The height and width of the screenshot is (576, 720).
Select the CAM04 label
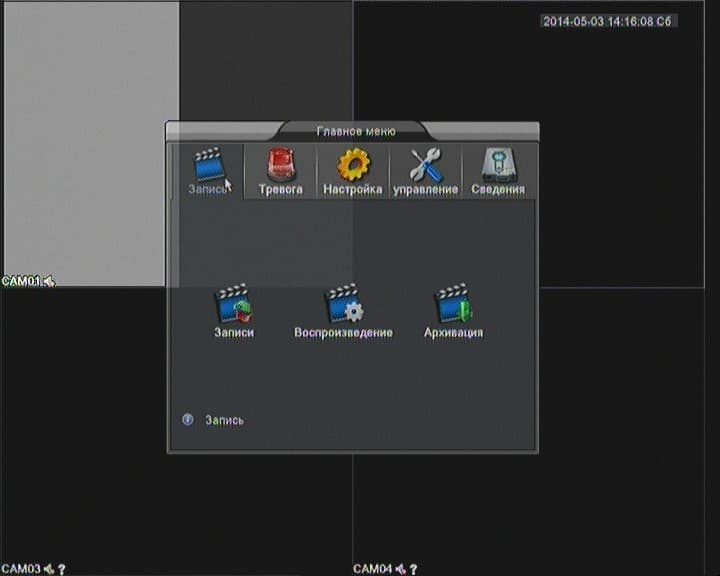tap(373, 570)
